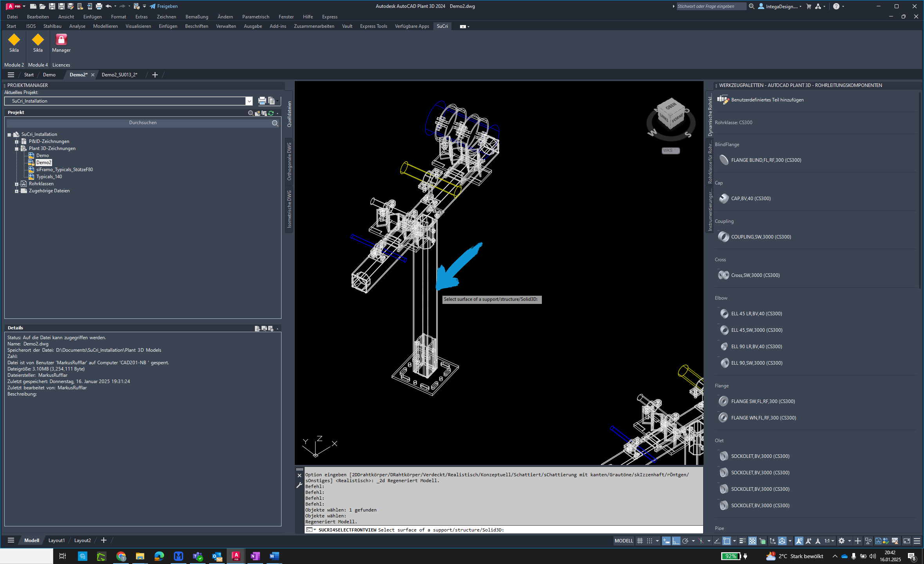Viewport: 924px width, 564px height.
Task: Toggle dynamic input in status bar
Action: click(666, 541)
